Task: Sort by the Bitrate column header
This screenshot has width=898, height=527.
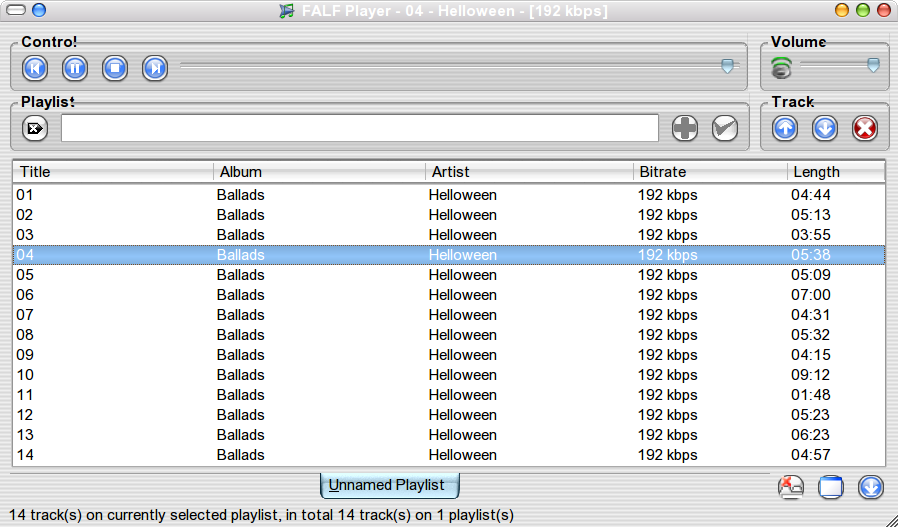Action: (710, 172)
